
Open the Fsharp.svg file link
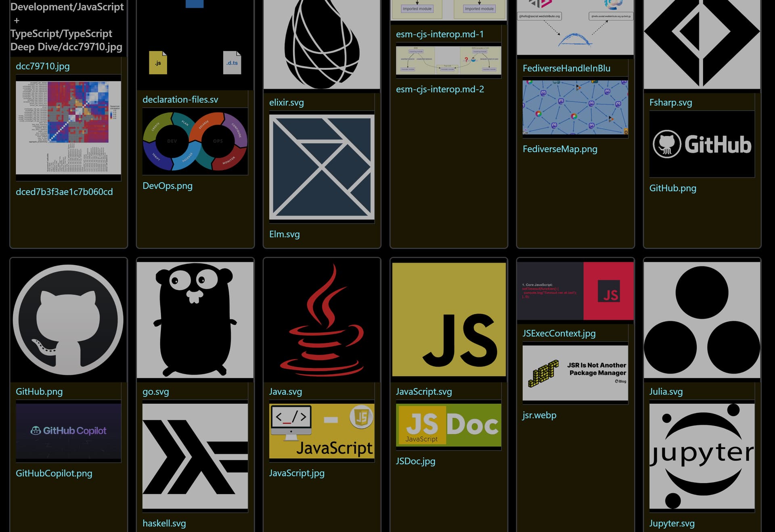pyautogui.click(x=670, y=102)
